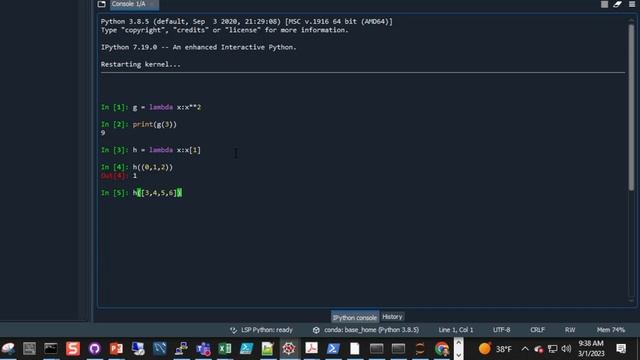Click the Mem 74% status entry
Image resolution: width=640 pixels, height=360 pixels.
pos(611,330)
